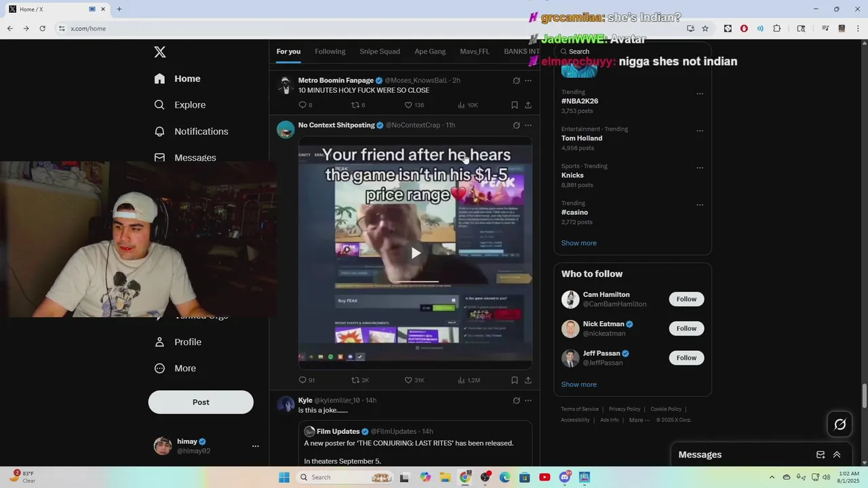The width and height of the screenshot is (868, 488).
Task: Repost the No Context Shitposting post
Action: [x=359, y=380]
